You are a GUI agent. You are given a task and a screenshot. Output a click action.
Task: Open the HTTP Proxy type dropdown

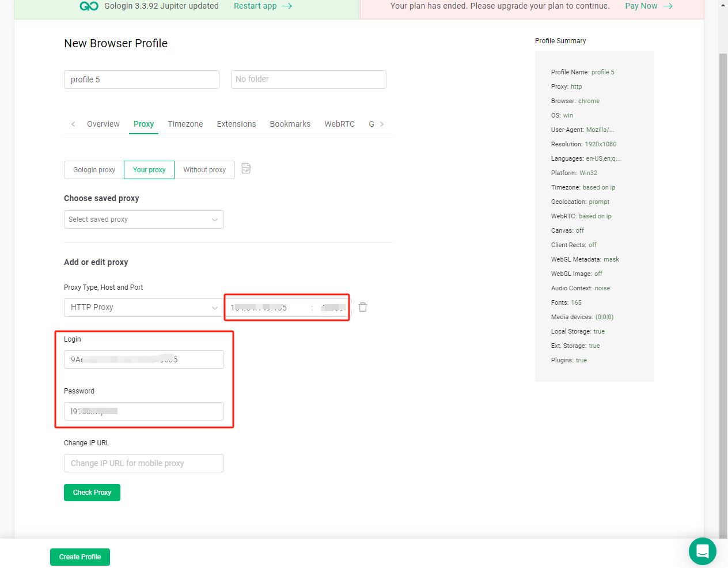point(144,308)
